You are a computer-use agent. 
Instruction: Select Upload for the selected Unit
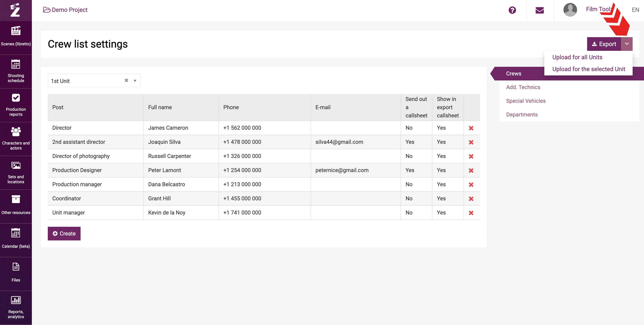pyautogui.click(x=588, y=69)
